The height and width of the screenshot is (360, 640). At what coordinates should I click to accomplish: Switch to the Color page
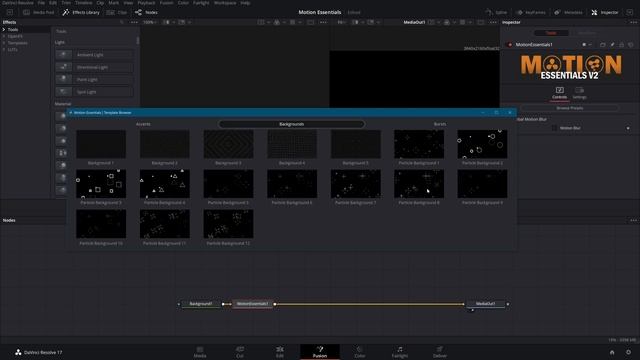pyautogui.click(x=360, y=352)
